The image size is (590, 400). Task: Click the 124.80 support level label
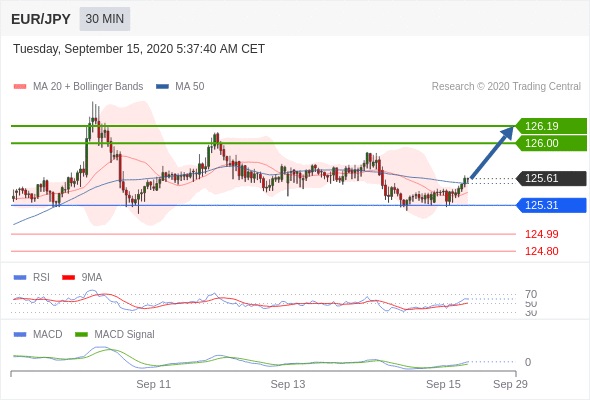click(541, 251)
